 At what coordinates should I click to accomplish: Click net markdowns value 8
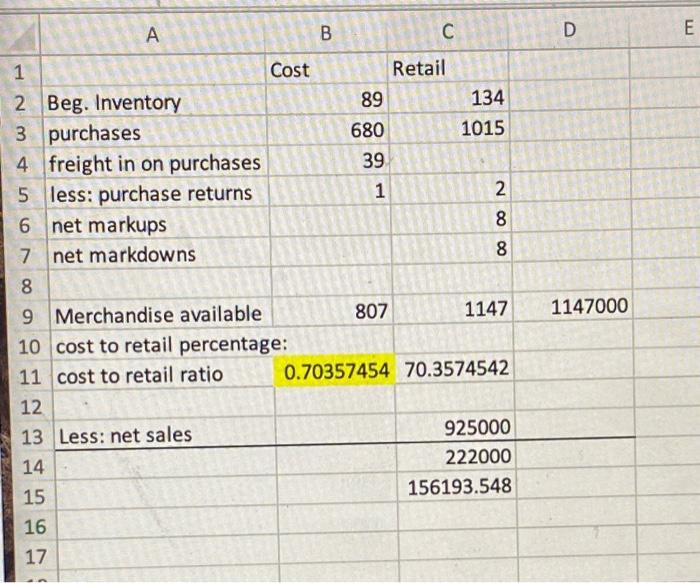click(x=453, y=249)
